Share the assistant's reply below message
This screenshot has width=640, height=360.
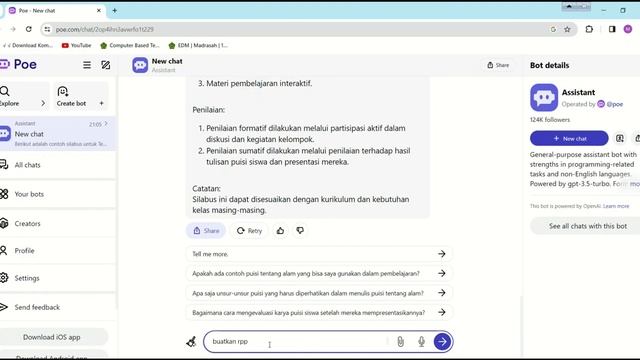[x=206, y=231]
